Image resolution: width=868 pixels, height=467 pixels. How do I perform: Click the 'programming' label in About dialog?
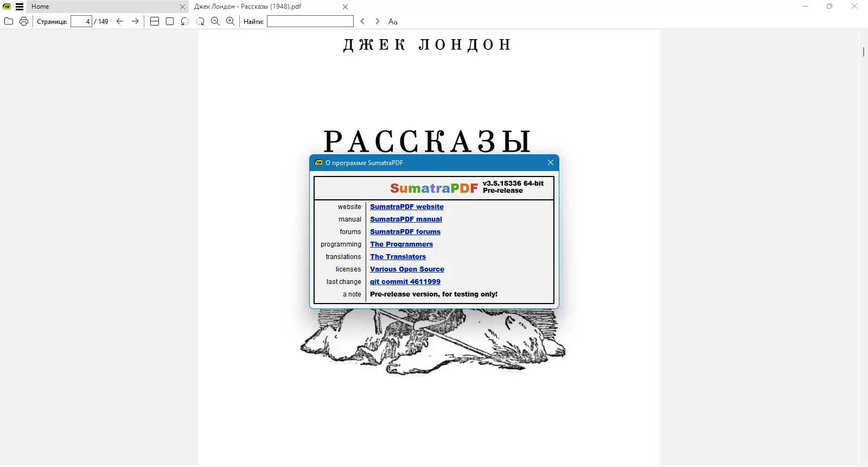tap(341, 244)
